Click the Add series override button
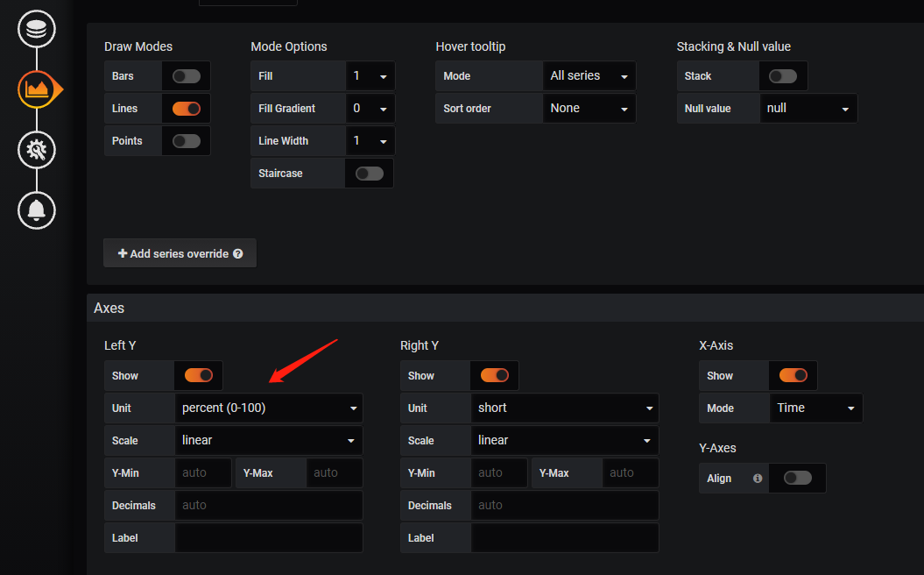Screen dimensions: 924x575 [180, 253]
